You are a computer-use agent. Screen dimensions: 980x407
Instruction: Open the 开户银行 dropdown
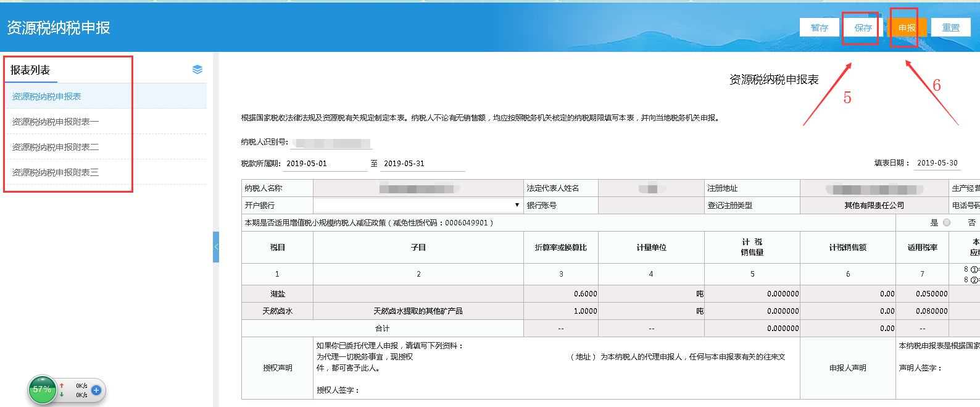[x=418, y=205]
